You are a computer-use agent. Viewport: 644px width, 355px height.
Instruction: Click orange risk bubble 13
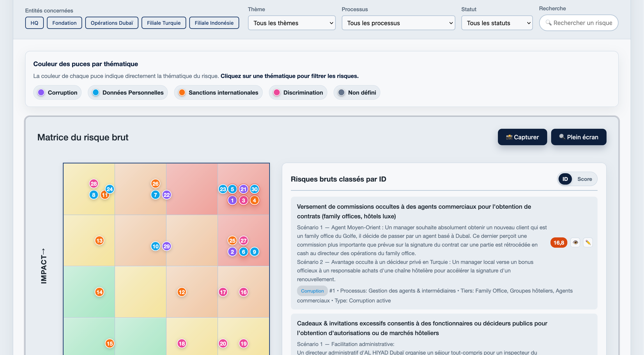point(99,241)
